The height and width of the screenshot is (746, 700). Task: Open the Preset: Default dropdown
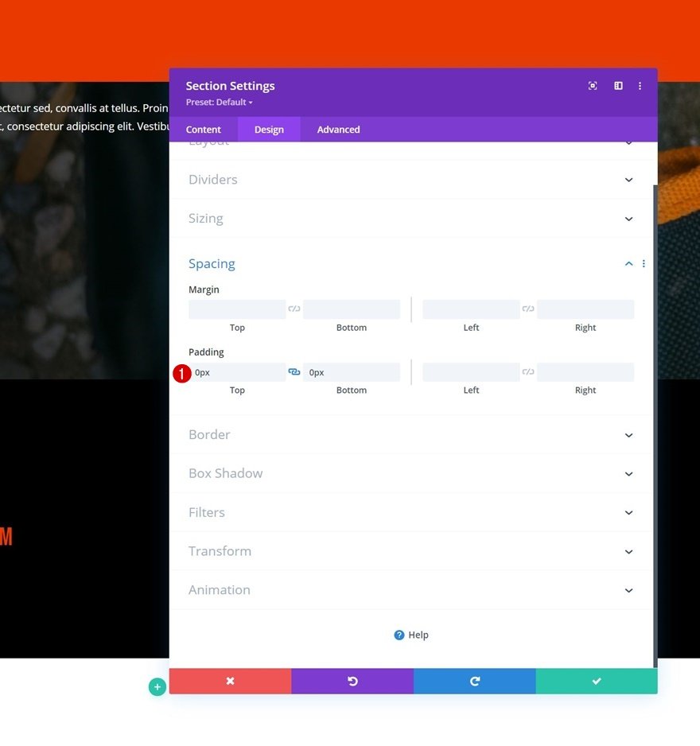219,103
